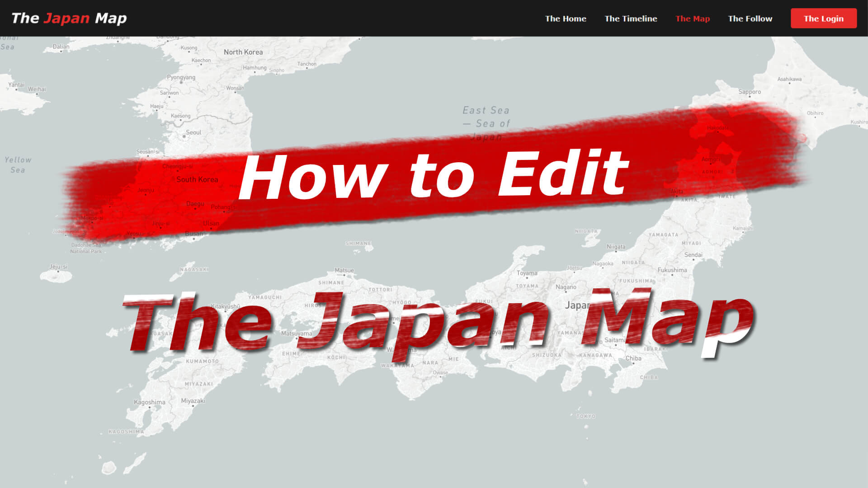Click the Seoul city label
This screenshot has width=868, height=488.
point(193,132)
